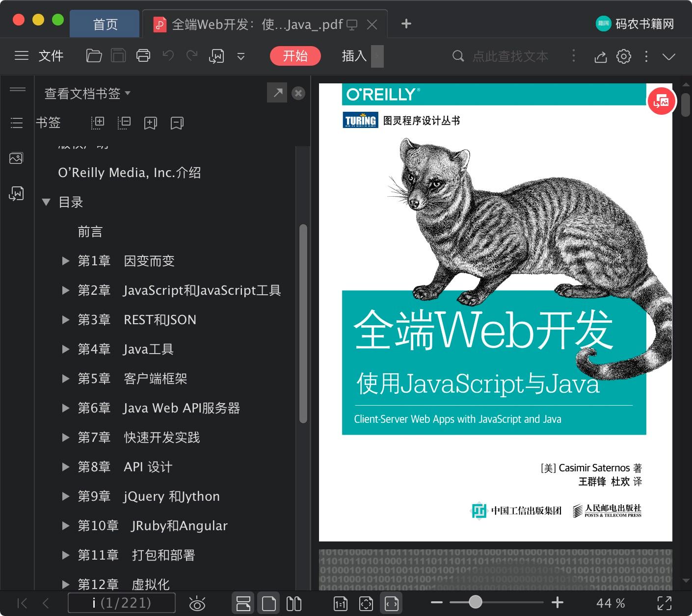This screenshot has width=692, height=616.
Task: Select bookmark 第10章 JRuby和Angular
Action: click(x=153, y=526)
